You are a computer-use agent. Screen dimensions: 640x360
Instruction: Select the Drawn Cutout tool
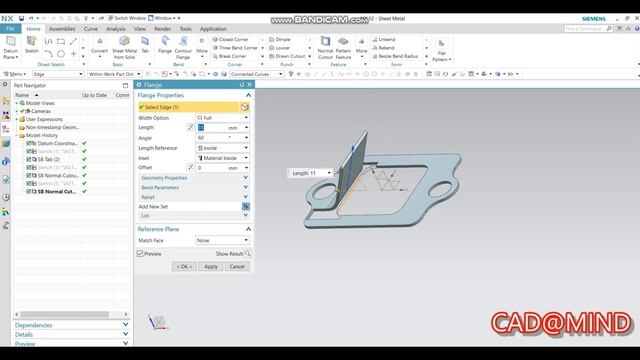pos(287,56)
